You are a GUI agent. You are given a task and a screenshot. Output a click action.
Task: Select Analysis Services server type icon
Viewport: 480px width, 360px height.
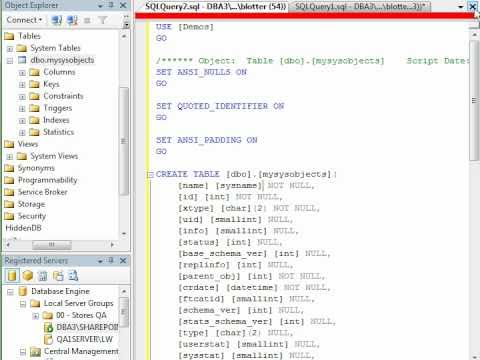pyautogui.click(x=28, y=276)
